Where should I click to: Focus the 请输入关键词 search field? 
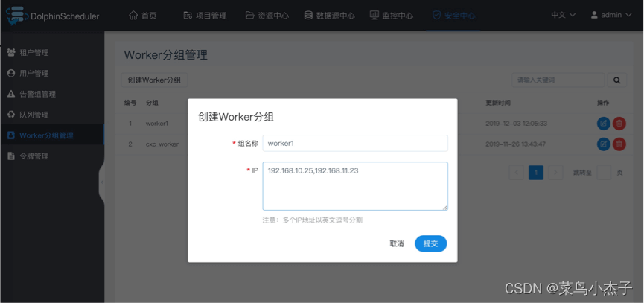tap(558, 80)
